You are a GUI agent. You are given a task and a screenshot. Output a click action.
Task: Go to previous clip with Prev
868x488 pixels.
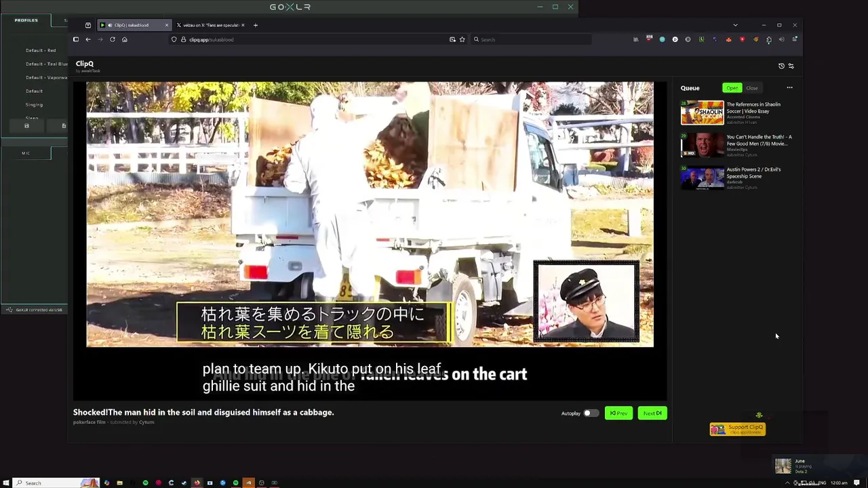click(x=618, y=413)
